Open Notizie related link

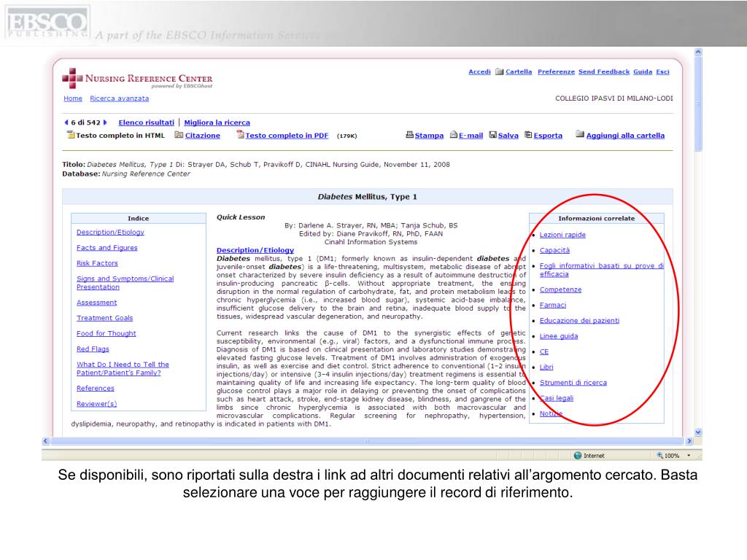(551, 413)
